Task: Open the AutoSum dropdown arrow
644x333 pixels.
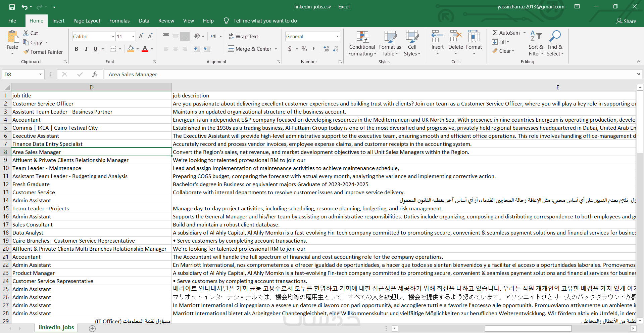Action: click(525, 33)
